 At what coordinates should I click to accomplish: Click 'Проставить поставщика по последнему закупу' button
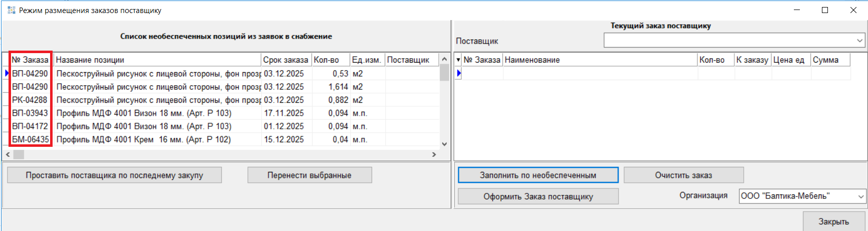point(114,175)
